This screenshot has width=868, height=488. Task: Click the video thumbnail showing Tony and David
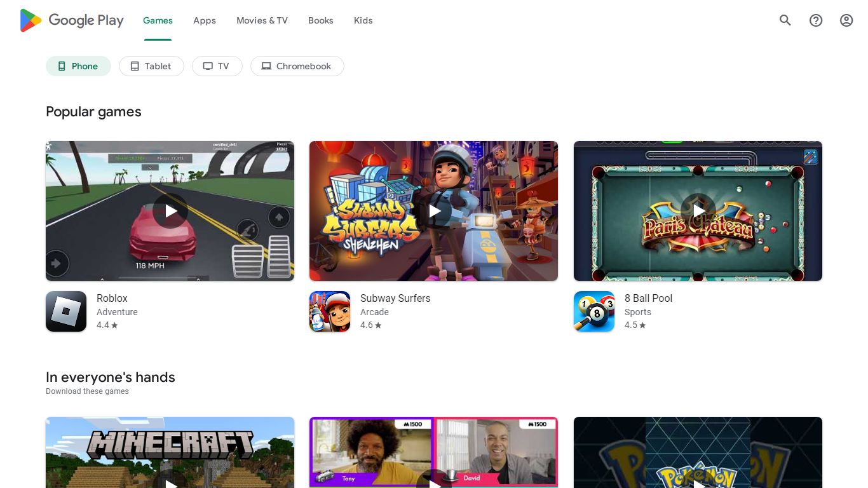coord(434,452)
